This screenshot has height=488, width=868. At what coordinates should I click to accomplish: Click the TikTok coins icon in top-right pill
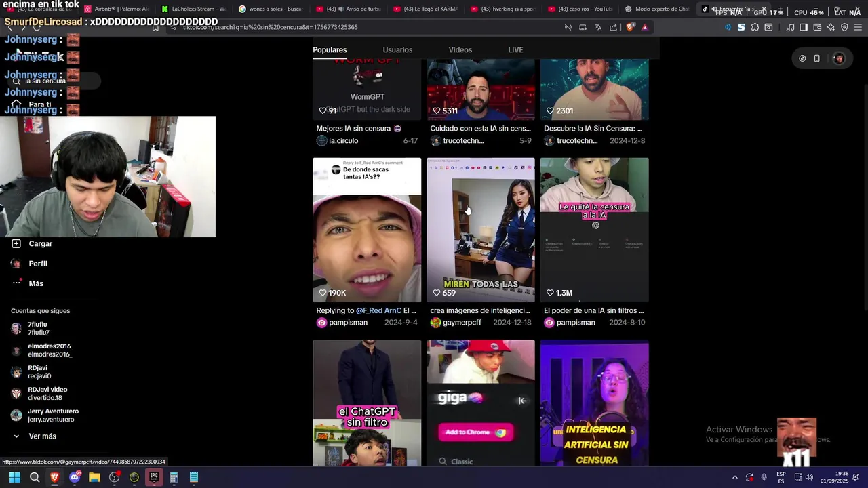pos(802,58)
